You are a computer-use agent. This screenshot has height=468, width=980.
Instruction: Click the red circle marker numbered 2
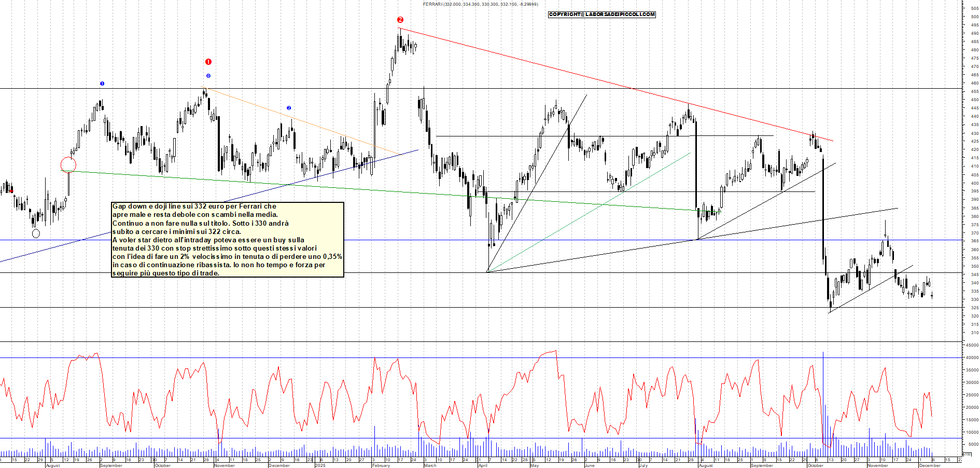(x=400, y=20)
